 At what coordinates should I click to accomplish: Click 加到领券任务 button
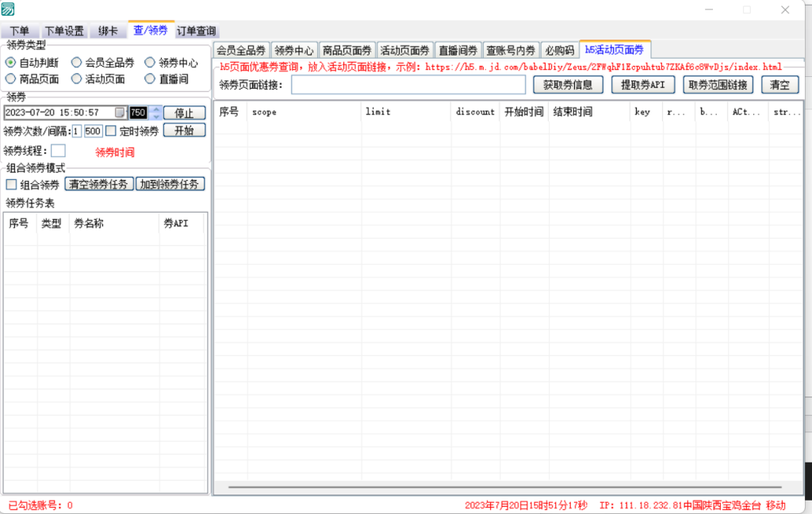170,184
